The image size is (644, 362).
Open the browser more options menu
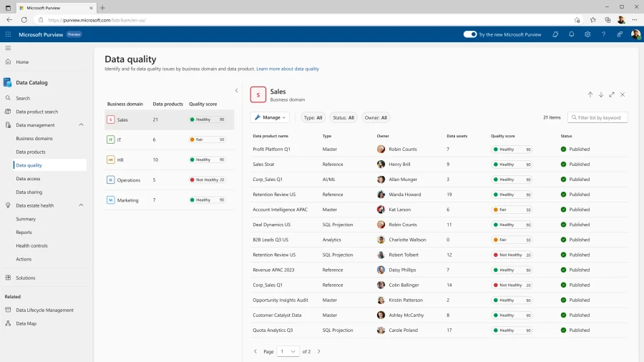[x=635, y=20]
